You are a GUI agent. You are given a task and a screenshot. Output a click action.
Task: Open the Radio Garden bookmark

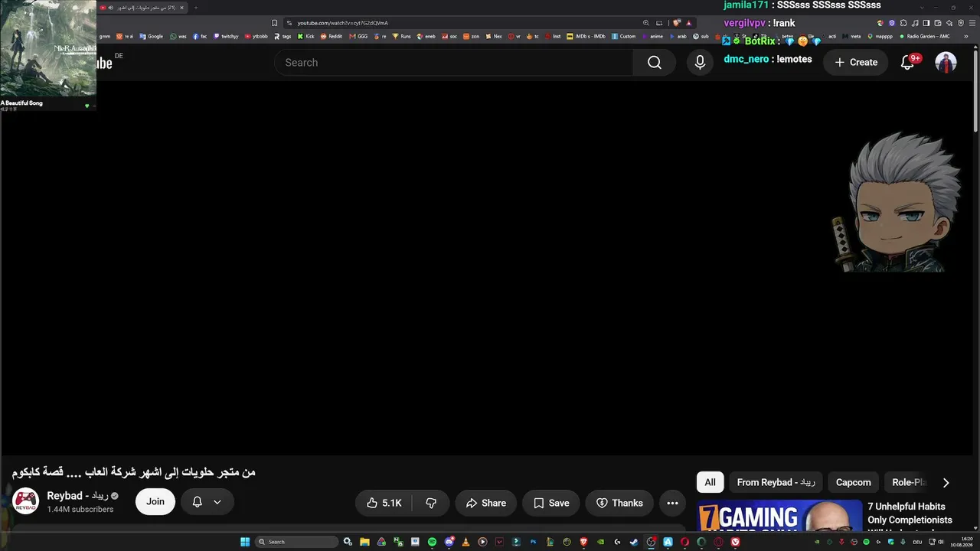coord(924,36)
